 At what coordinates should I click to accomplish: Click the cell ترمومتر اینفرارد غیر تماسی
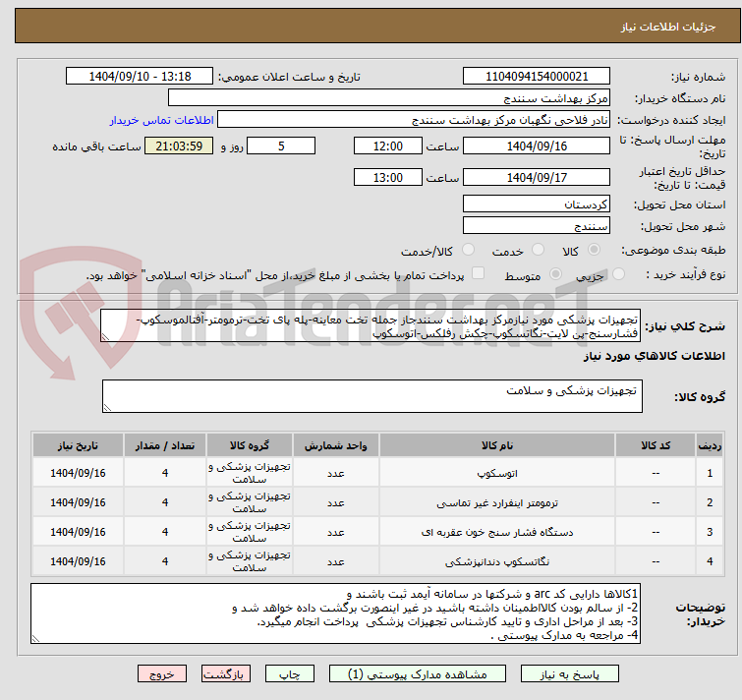pos(497,502)
